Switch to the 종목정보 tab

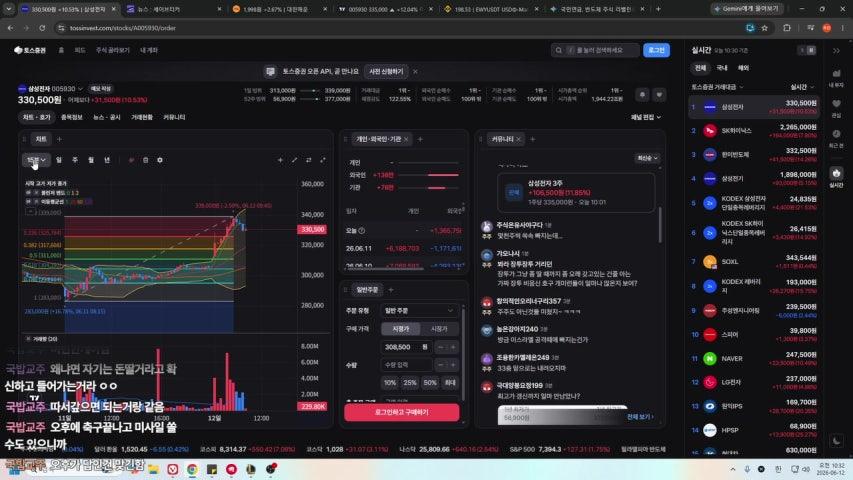(71, 117)
